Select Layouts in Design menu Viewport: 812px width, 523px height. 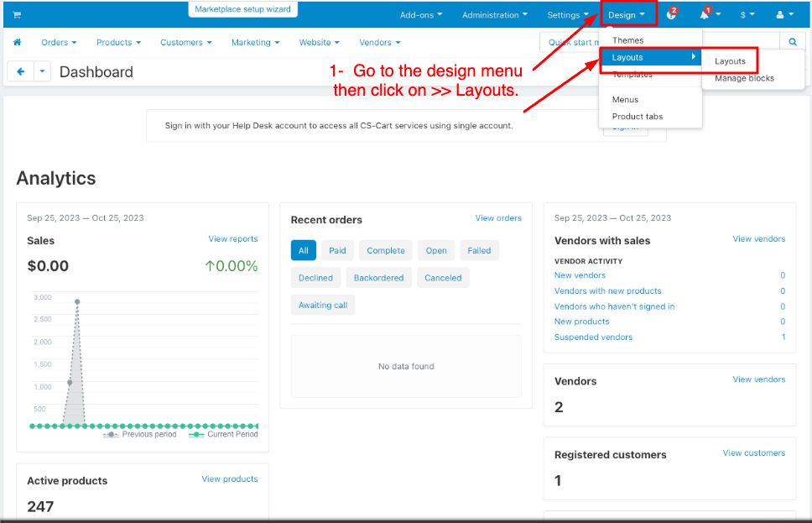tap(650, 57)
